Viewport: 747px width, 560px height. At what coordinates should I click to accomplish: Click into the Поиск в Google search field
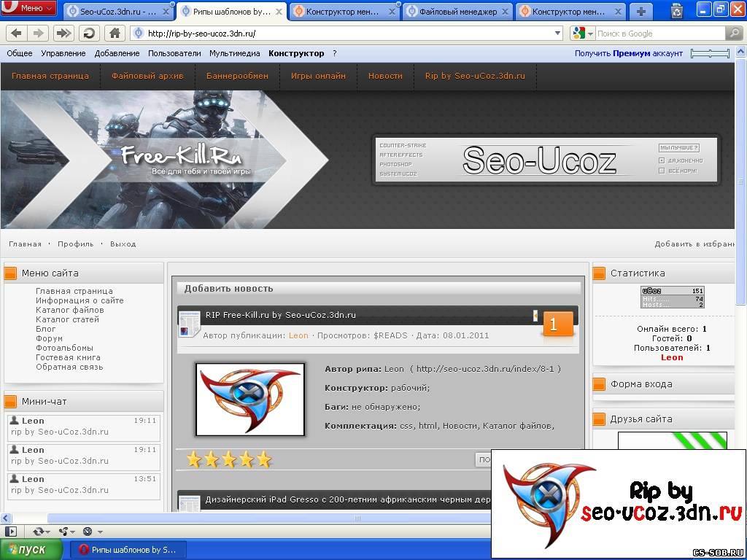[x=659, y=34]
